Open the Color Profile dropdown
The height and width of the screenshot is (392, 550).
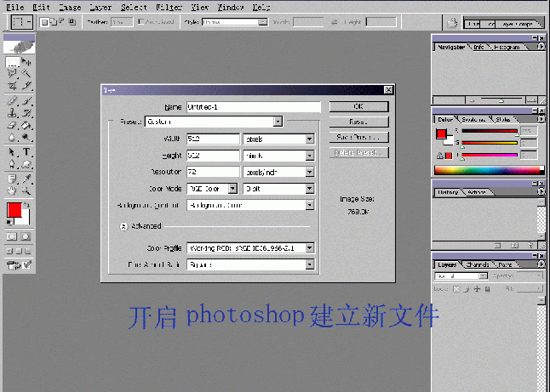(x=309, y=248)
